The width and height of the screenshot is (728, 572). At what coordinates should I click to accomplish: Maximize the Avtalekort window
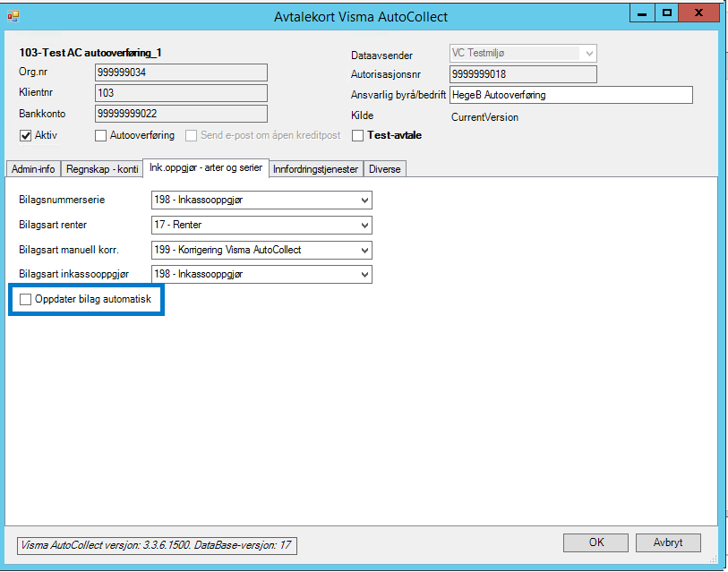click(667, 13)
